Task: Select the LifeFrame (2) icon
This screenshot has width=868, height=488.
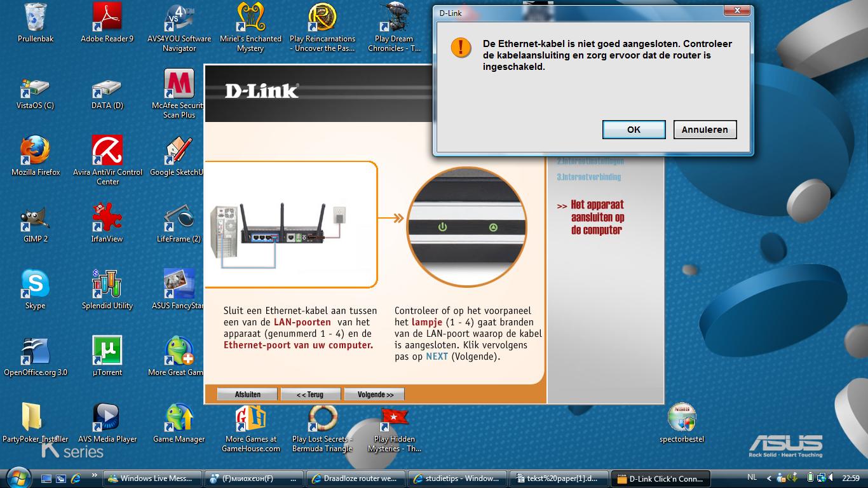Action: coord(179,224)
